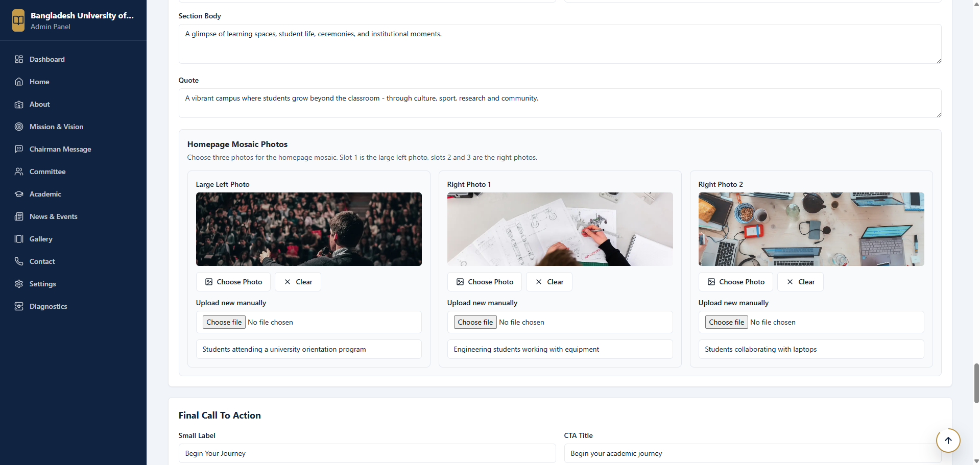Click the News & Events newspaper icon
Image resolution: width=980 pixels, height=465 pixels.
[19, 216]
